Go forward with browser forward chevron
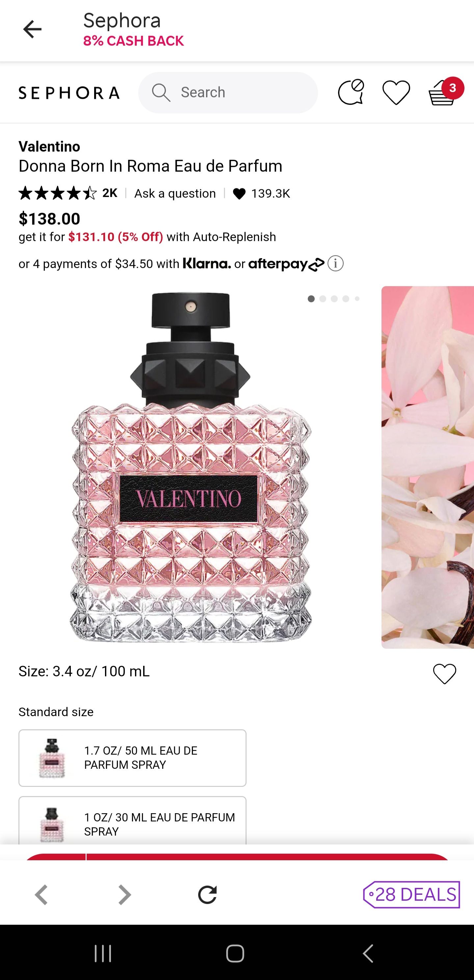This screenshot has height=980, width=474. (124, 894)
